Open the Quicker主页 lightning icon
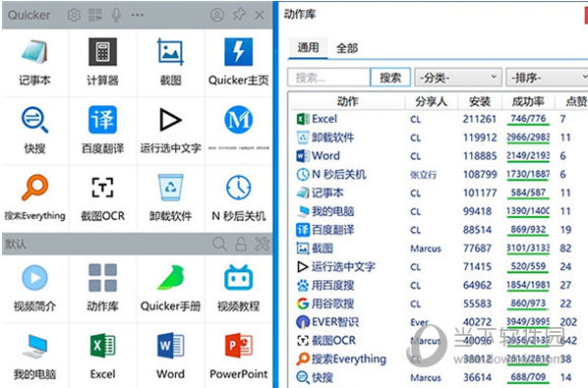 pyautogui.click(x=239, y=52)
